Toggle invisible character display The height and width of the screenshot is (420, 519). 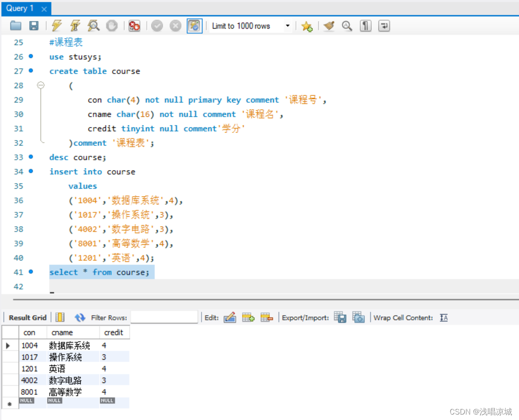(365, 26)
